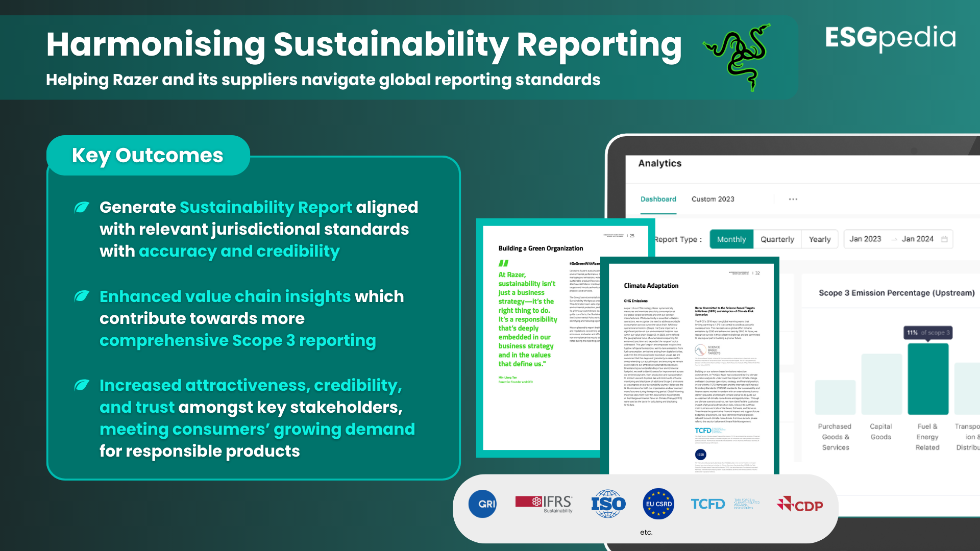Screen dimensions: 980x551
Task: Click the ISO logo
Action: click(608, 504)
